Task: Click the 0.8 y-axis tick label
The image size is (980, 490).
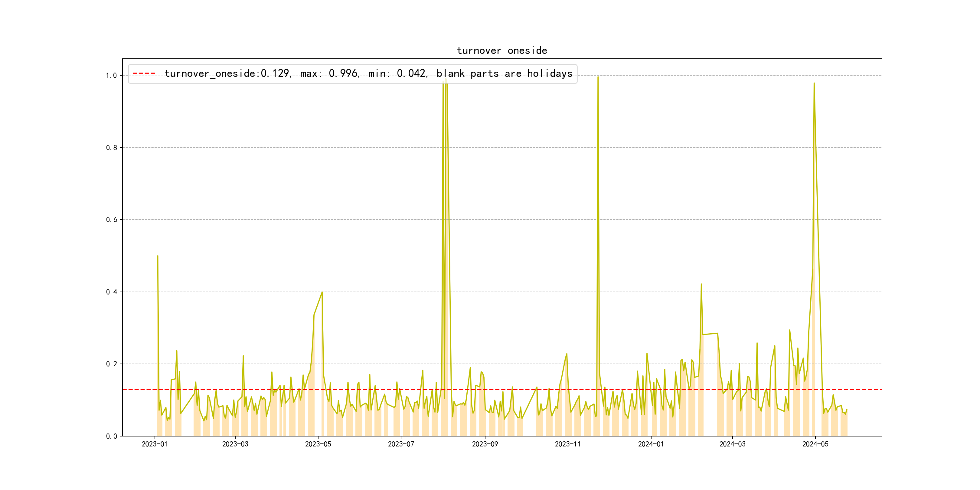Action: click(x=111, y=148)
